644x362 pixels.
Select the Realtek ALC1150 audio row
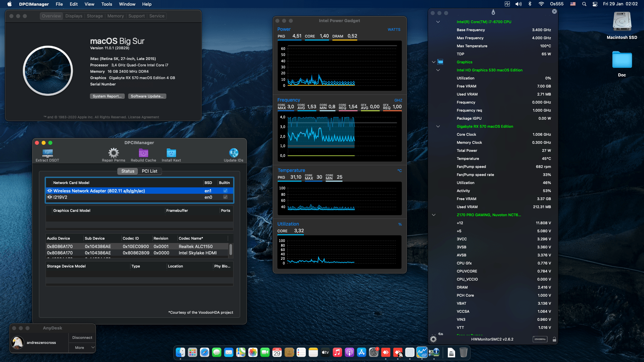pos(137,246)
